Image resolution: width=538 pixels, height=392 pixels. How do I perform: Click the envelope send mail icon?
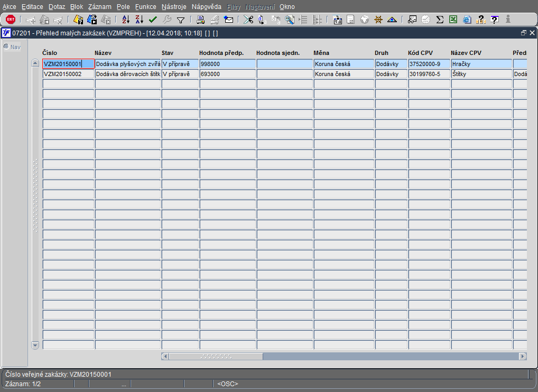[228, 20]
